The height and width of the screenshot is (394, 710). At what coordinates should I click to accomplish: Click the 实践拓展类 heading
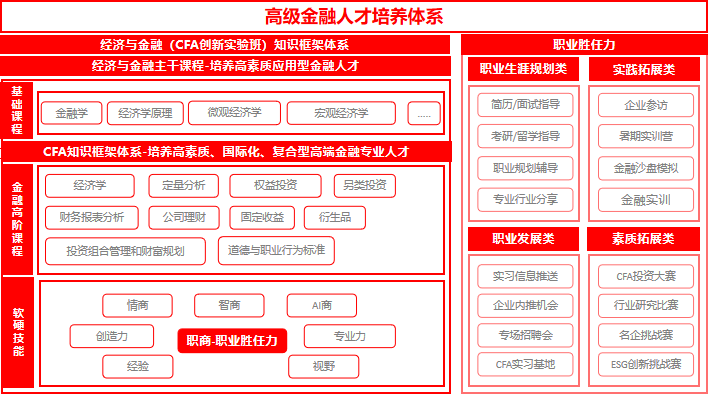[644, 70]
